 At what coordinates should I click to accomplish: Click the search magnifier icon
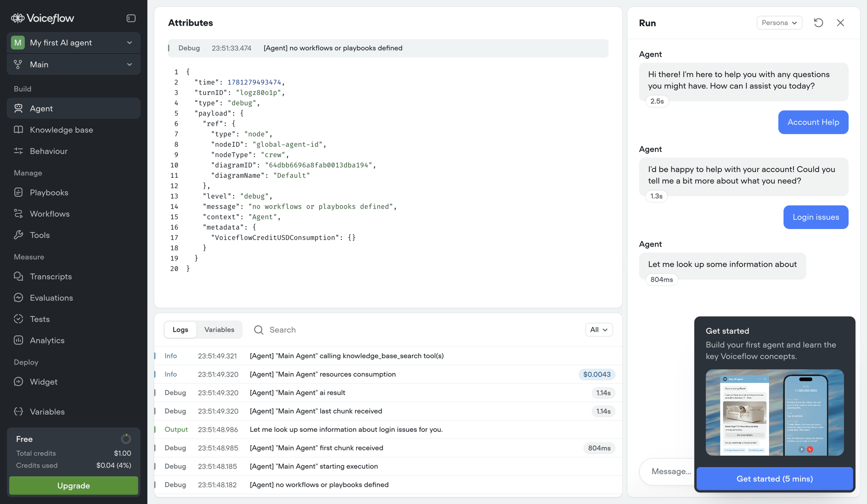(259, 329)
